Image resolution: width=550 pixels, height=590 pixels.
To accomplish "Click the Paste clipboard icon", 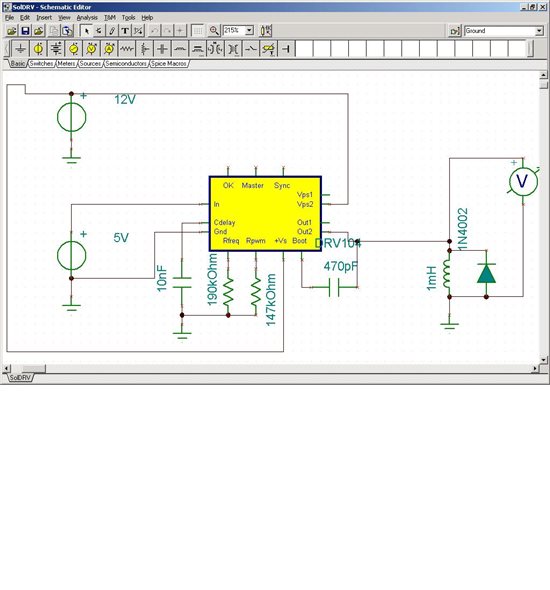I will pyautogui.click(x=67, y=30).
